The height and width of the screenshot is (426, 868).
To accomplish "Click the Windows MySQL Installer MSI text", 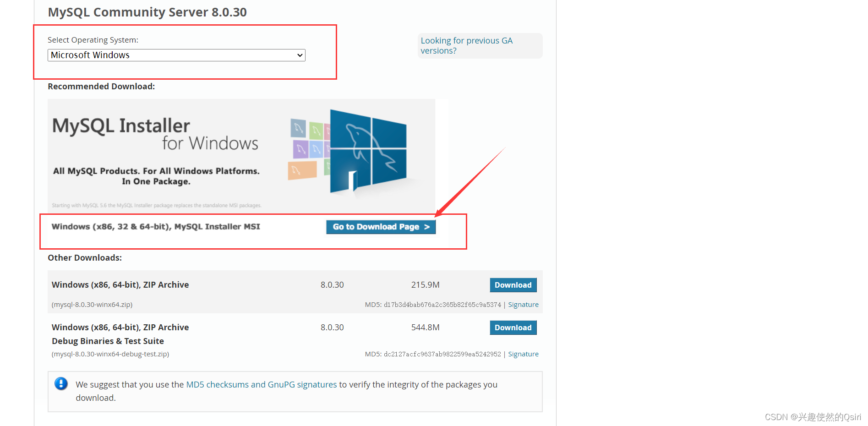I will (156, 227).
